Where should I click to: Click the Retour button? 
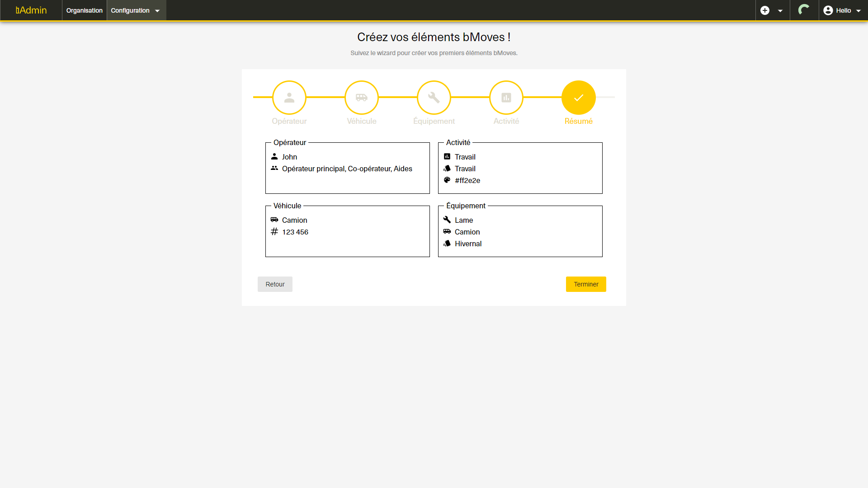click(x=274, y=284)
